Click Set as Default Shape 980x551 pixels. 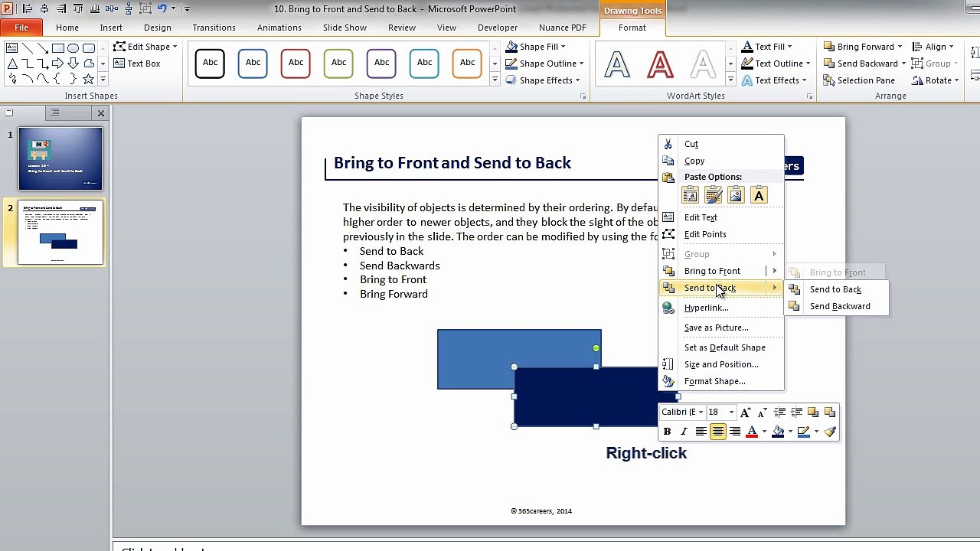(721, 347)
